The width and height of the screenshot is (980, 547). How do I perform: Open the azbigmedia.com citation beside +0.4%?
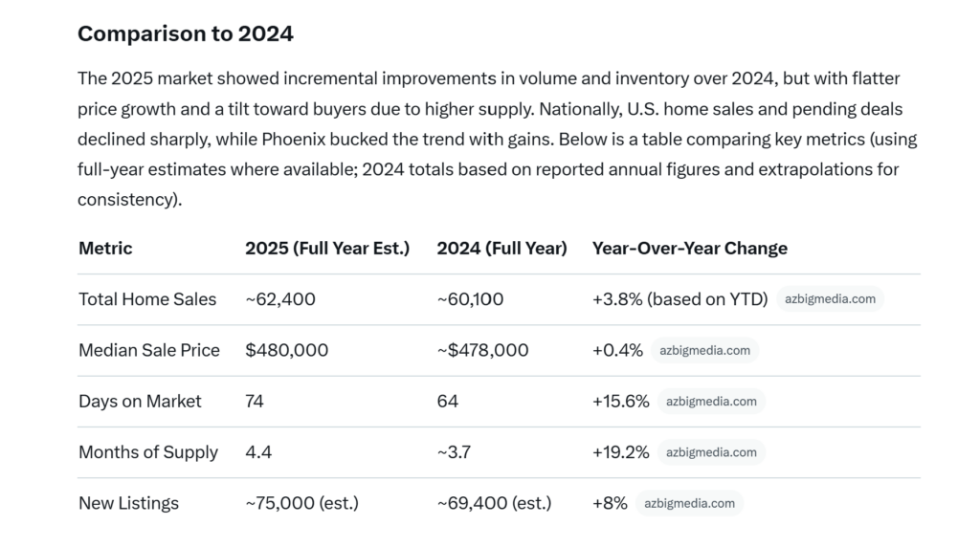704,350
